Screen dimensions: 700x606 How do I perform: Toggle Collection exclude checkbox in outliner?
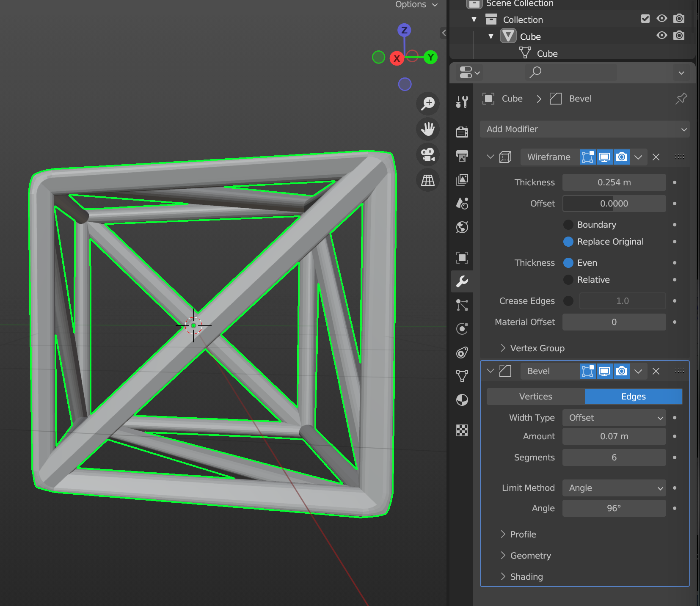(x=645, y=19)
